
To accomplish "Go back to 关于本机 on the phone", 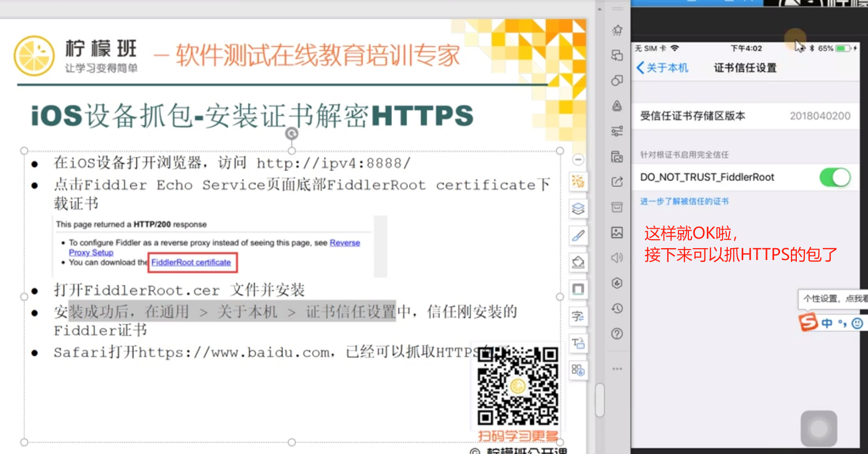I will click(663, 68).
